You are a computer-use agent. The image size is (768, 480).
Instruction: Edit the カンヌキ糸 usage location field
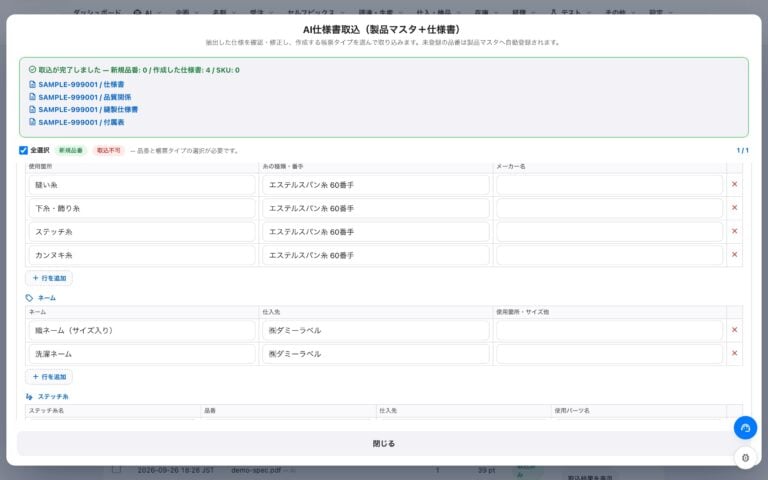coord(142,255)
